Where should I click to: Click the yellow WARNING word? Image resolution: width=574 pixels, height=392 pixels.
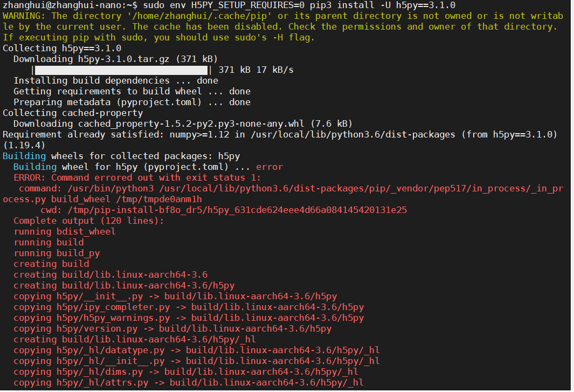pyautogui.click(x=24, y=16)
